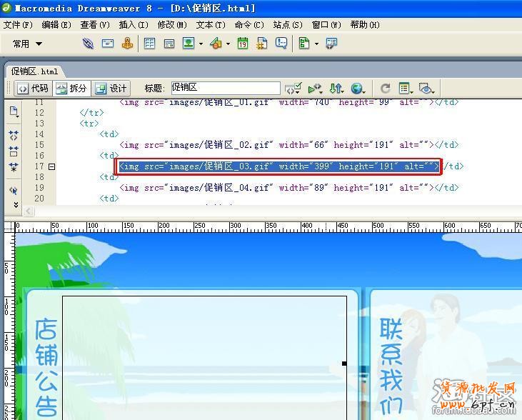Open the 插入(I) menu
This screenshot has width=522, height=420.
(x=133, y=24)
